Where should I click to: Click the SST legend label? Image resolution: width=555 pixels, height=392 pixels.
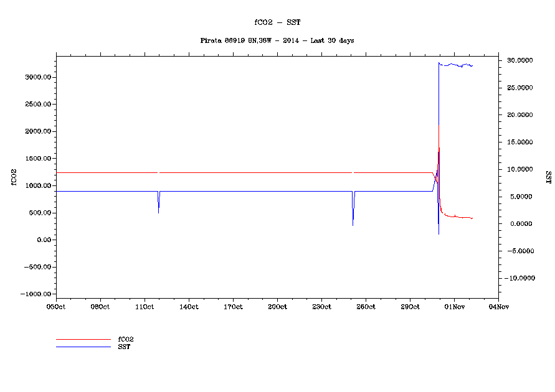pyautogui.click(x=124, y=347)
